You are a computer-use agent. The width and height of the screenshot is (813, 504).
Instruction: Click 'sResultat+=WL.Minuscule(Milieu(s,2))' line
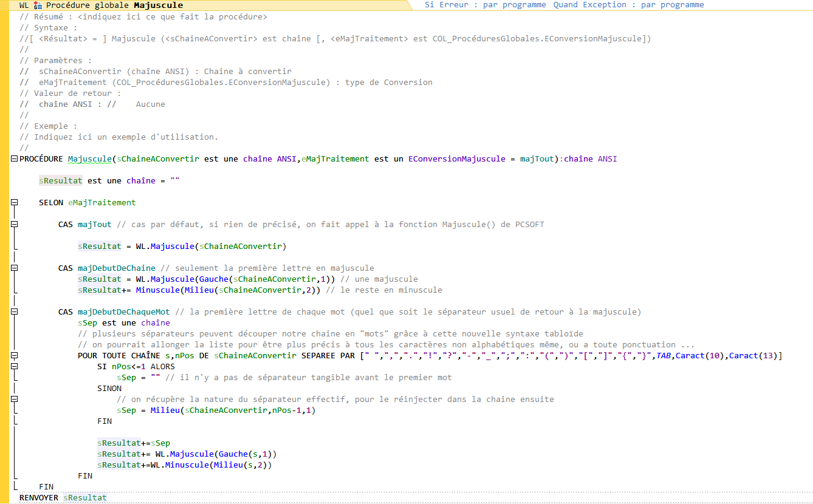pyautogui.click(x=185, y=465)
